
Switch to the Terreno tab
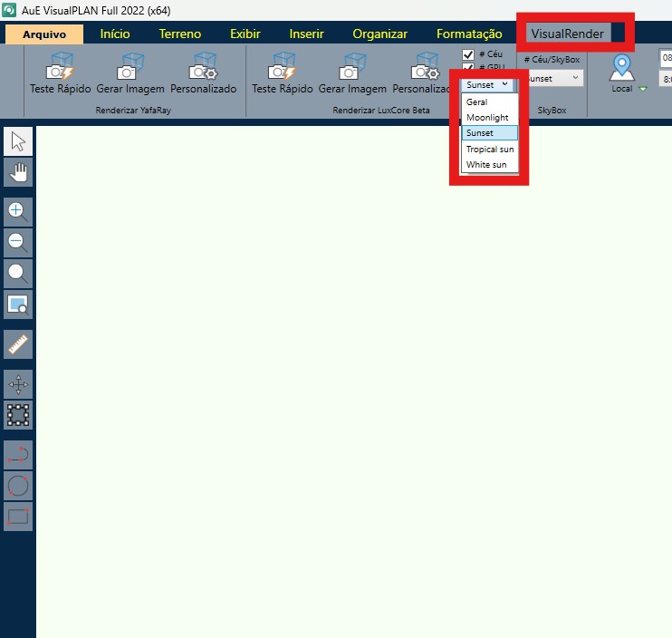[x=180, y=34]
